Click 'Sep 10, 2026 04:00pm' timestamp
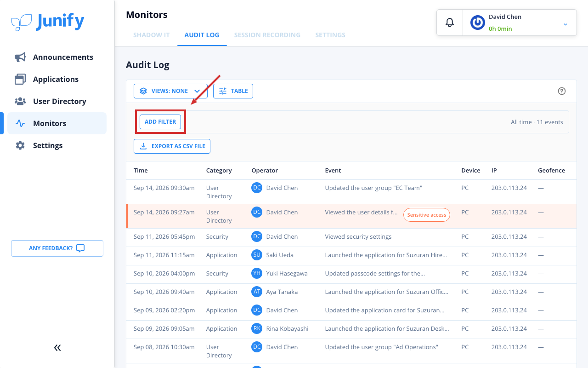 point(164,274)
